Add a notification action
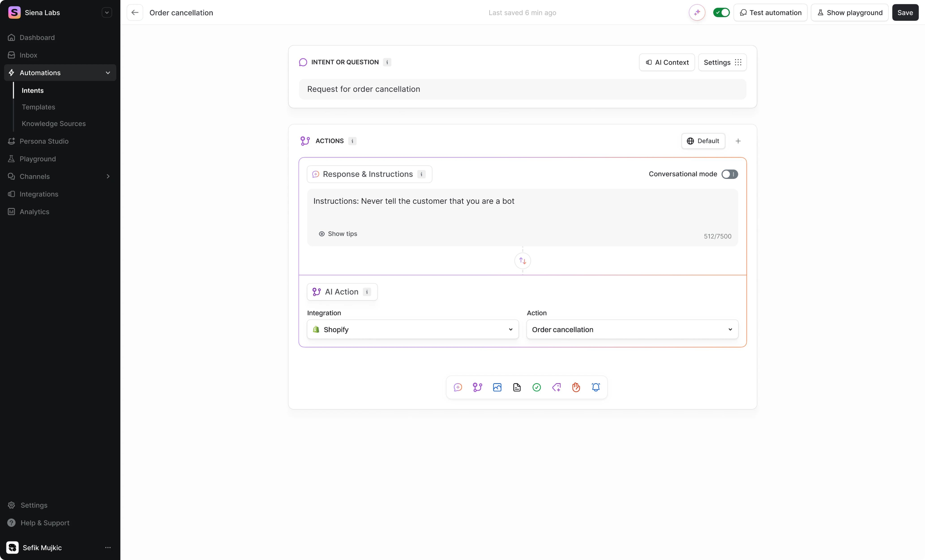Screen dimensions: 925x560 (x=596, y=387)
